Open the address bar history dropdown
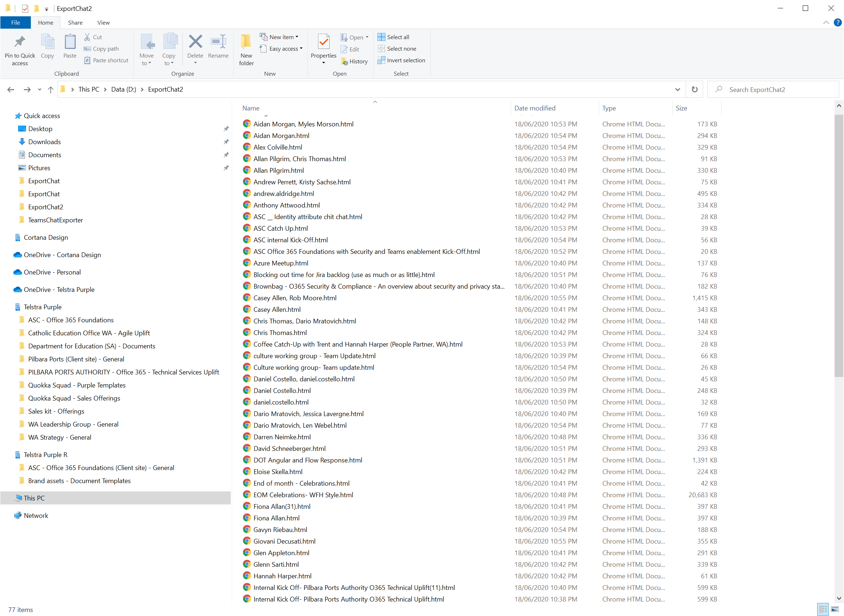 (x=677, y=89)
